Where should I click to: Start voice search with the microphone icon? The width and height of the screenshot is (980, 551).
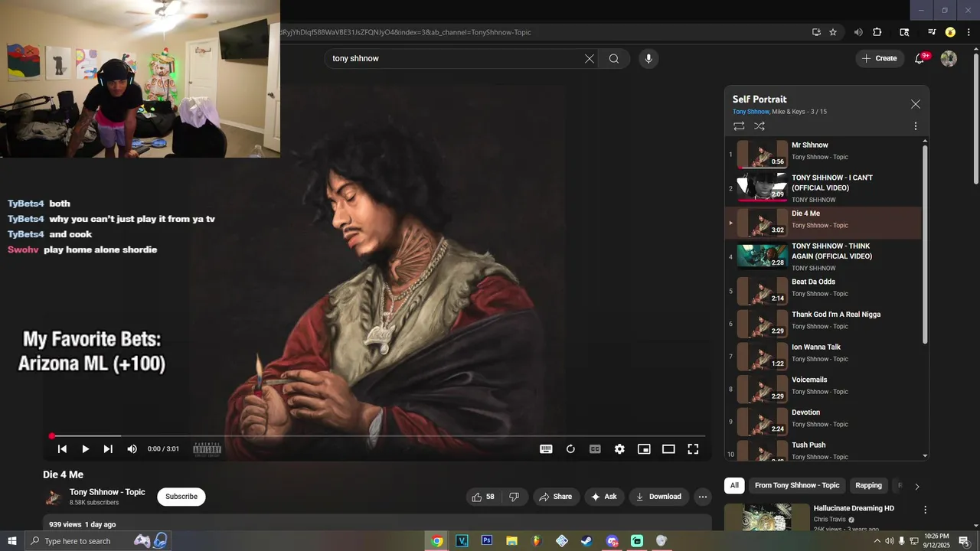[648, 59]
